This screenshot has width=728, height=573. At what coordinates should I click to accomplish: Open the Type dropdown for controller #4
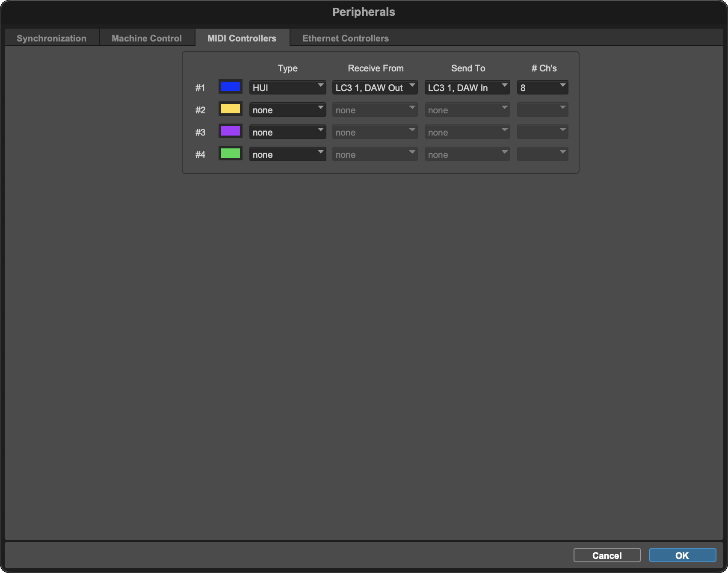287,154
